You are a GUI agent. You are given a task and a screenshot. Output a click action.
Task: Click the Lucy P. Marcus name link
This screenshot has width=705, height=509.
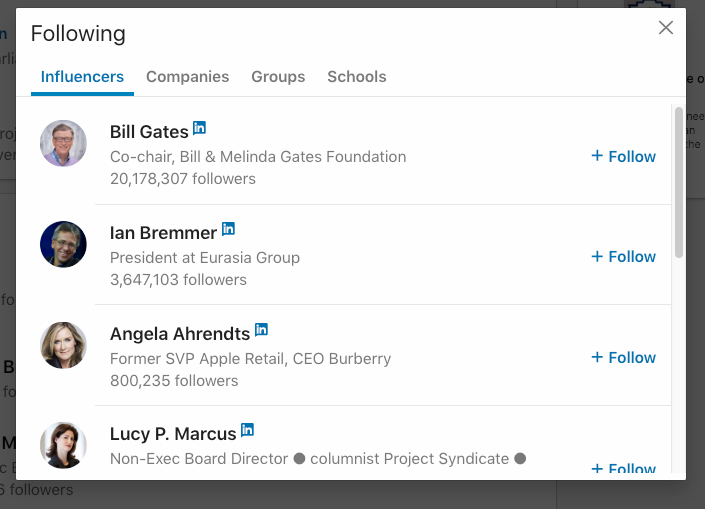[x=173, y=434]
